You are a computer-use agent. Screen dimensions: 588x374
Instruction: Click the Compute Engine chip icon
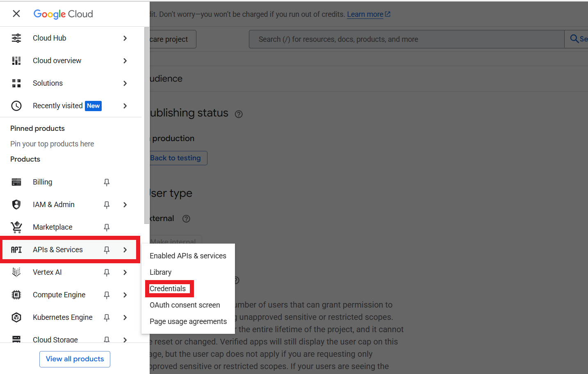(x=16, y=295)
